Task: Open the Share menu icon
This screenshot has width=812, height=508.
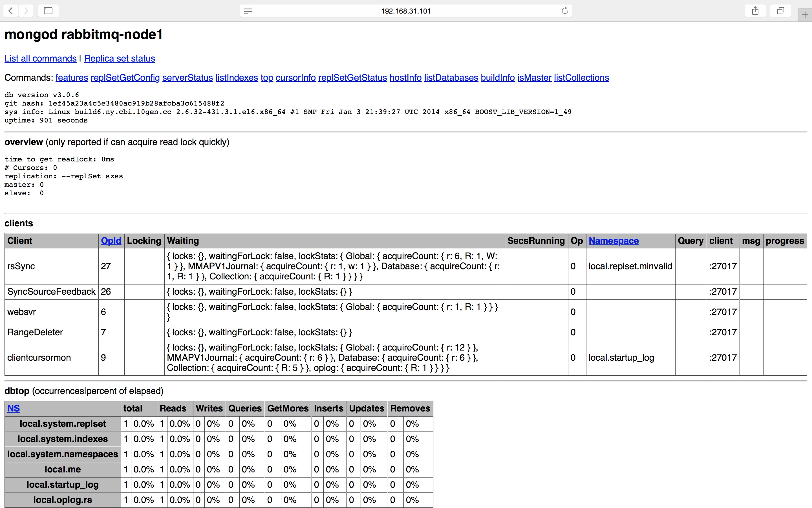Action: coord(755,11)
